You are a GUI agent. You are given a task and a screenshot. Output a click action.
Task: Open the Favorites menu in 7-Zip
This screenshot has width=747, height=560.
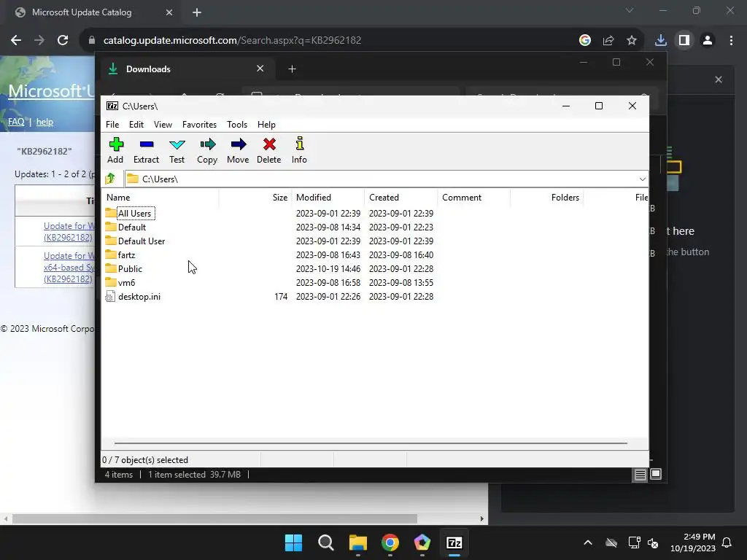coord(199,124)
